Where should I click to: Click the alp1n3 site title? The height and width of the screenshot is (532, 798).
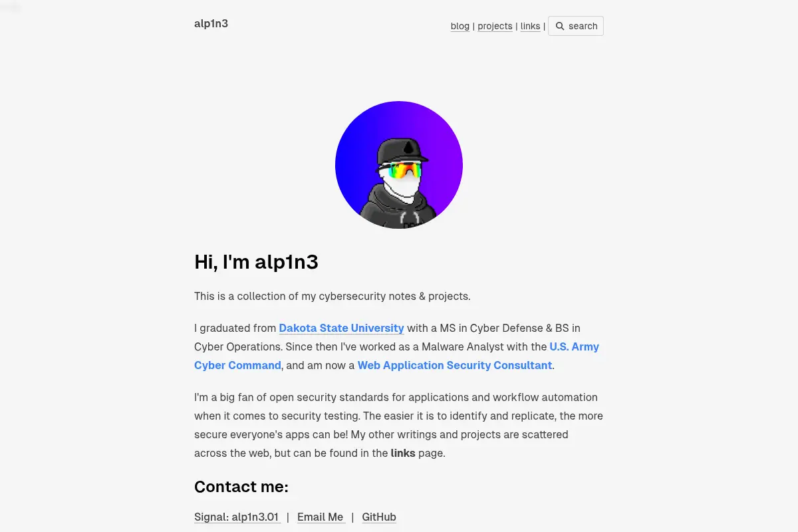tap(211, 24)
